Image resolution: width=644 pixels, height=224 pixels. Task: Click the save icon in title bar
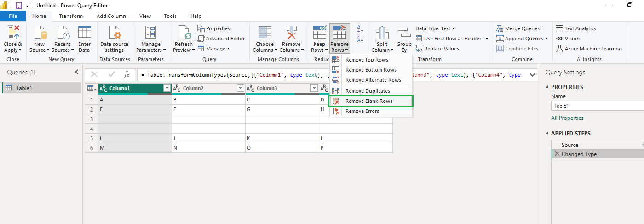[x=19, y=6]
